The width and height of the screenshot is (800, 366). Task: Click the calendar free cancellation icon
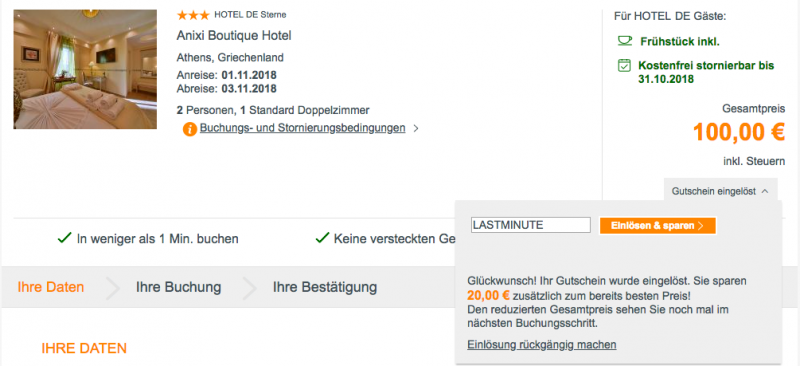(x=624, y=65)
